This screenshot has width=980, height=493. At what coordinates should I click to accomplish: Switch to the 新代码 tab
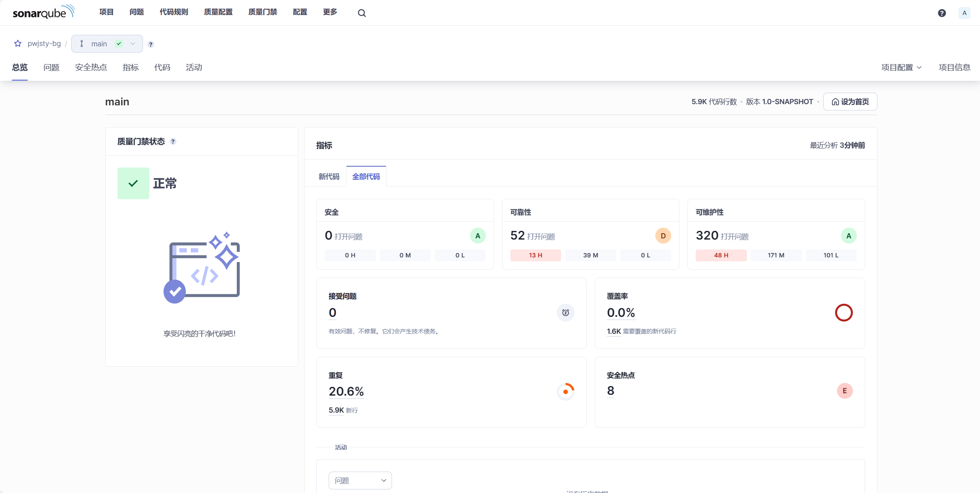coord(329,177)
